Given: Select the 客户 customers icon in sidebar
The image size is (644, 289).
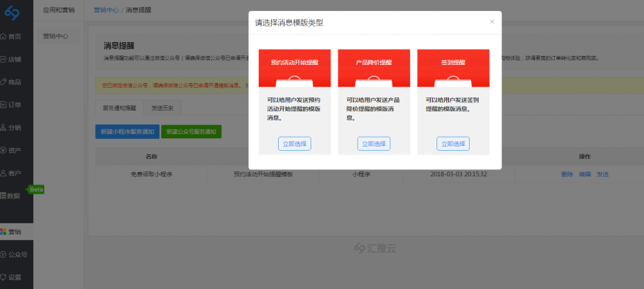Looking at the screenshot, I should point(3,173).
